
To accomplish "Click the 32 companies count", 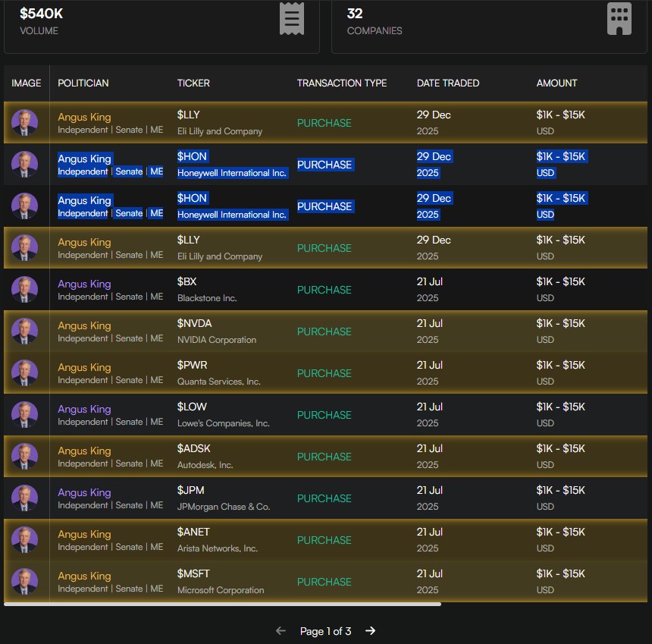I will point(355,14).
